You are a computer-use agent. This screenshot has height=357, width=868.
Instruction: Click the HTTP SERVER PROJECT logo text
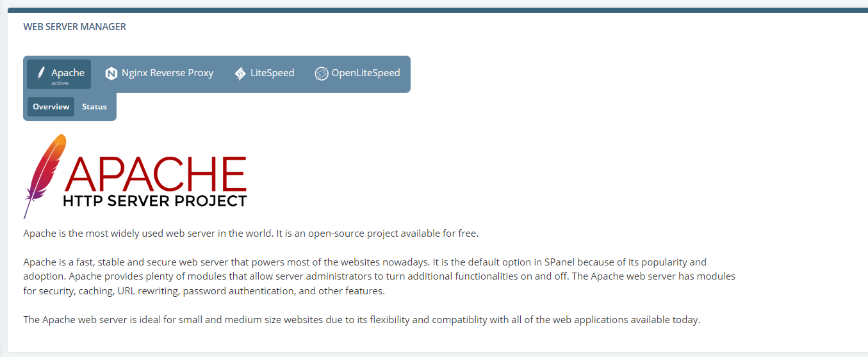click(x=155, y=201)
